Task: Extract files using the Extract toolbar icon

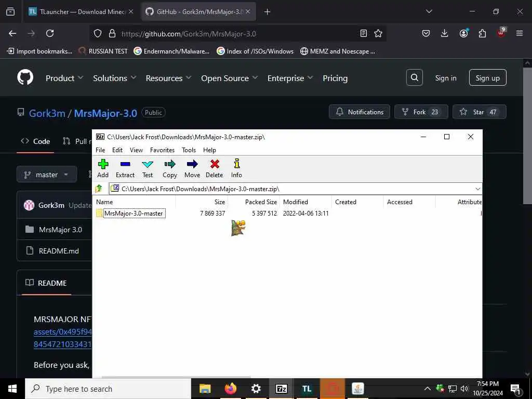Action: [125, 169]
